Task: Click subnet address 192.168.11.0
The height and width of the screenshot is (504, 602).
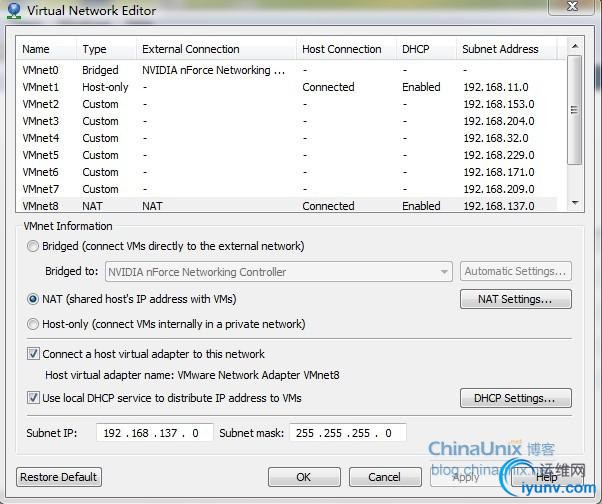Action: pyautogui.click(x=496, y=87)
